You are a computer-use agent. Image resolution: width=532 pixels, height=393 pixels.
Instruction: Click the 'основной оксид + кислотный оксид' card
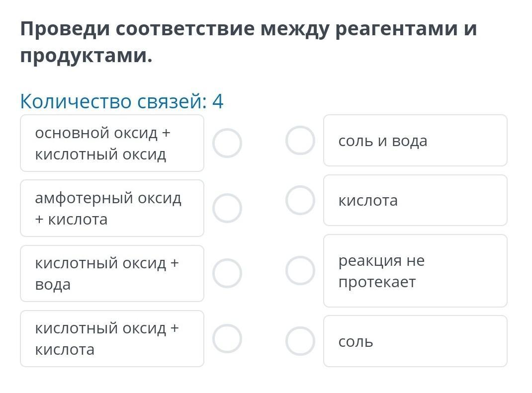112,143
